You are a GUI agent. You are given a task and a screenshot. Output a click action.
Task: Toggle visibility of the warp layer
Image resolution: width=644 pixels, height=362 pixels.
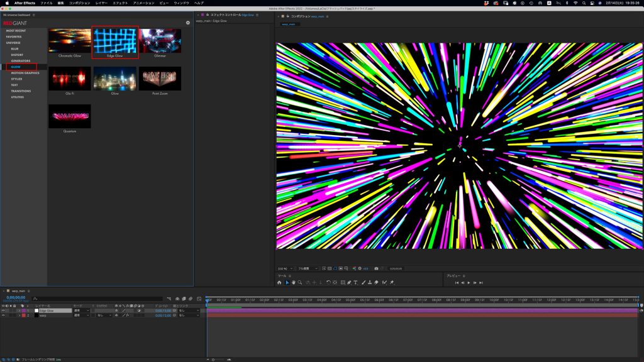coord(3,315)
